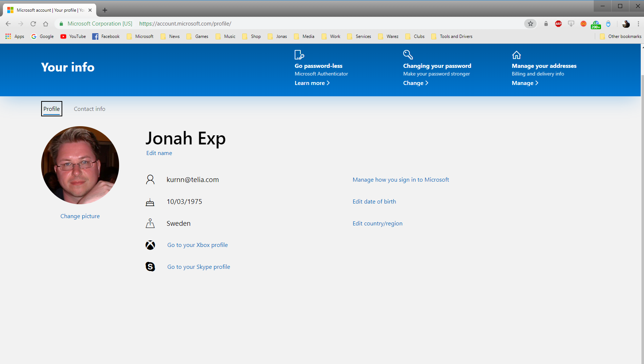This screenshot has width=644, height=364.
Task: Click the email kurnn@telia.com text
Action: pos(193,180)
